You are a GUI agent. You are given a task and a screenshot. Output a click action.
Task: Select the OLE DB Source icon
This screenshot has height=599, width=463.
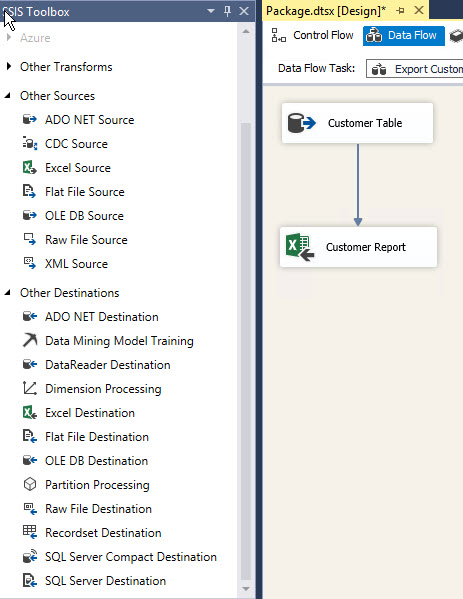(x=29, y=215)
